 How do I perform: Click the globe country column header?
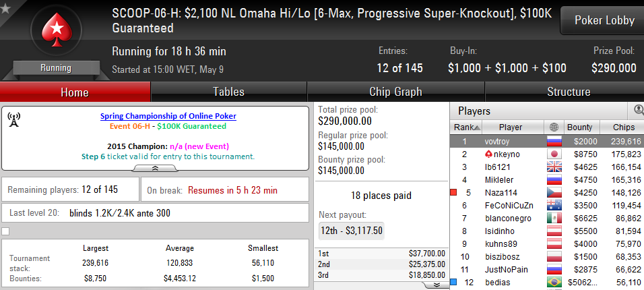pos(554,127)
